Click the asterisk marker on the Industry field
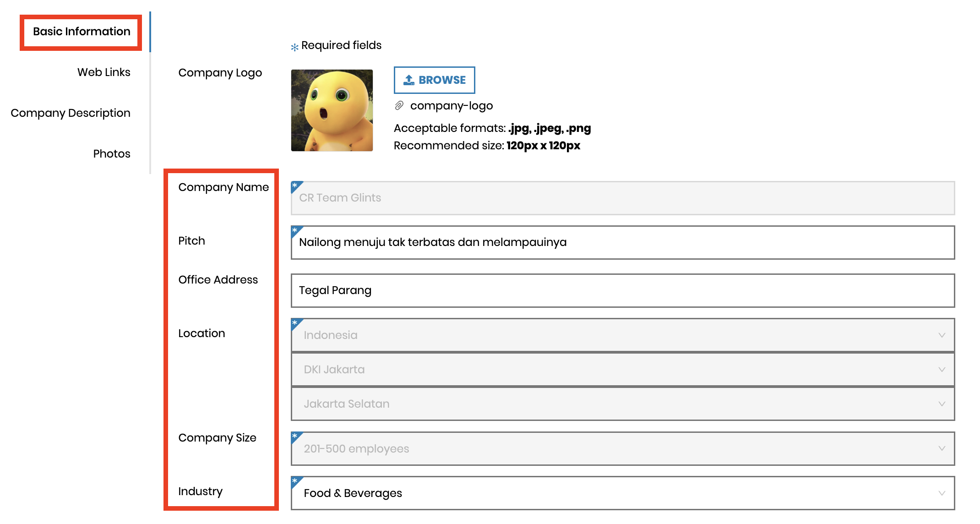The width and height of the screenshot is (980, 524). (295, 481)
